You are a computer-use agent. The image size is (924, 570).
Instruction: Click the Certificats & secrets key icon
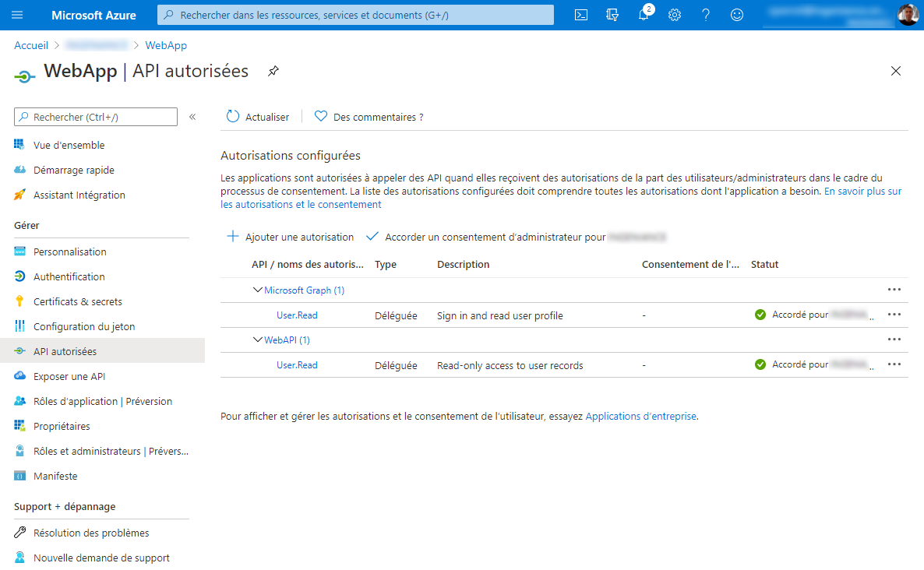pos(19,301)
